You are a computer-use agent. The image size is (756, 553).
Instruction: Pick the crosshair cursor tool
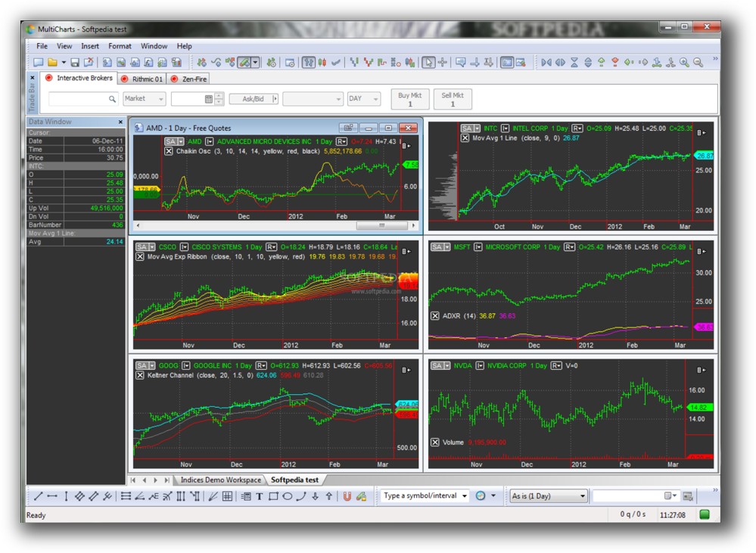442,63
